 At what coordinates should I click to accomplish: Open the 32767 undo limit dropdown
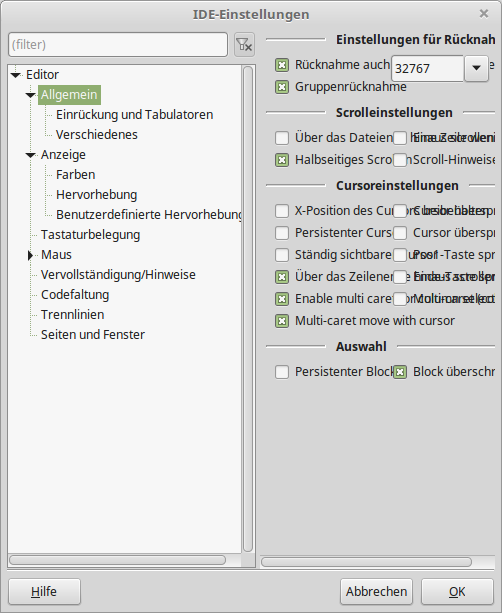point(476,68)
